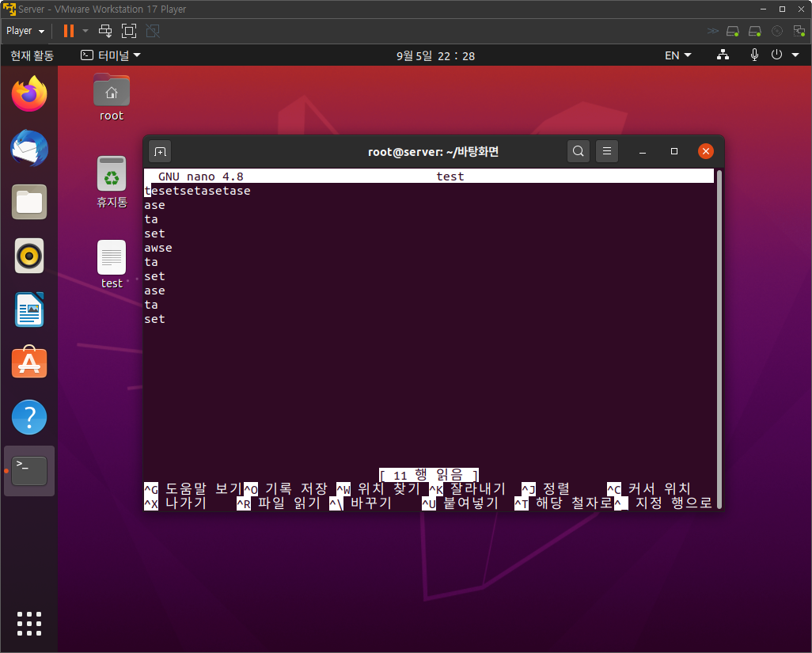Click the microphone icon in top bar
Screen dimensions: 812x653
point(754,55)
